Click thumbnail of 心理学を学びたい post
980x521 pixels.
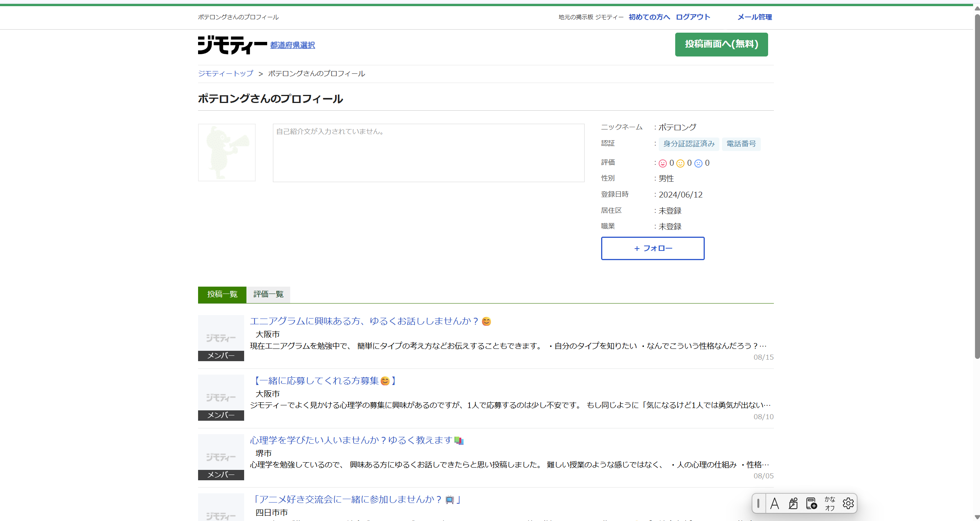pyautogui.click(x=221, y=457)
